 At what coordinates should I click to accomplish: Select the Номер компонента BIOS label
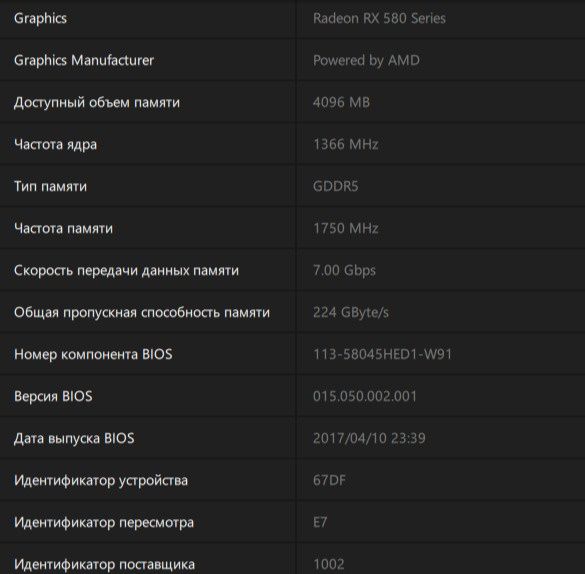coord(93,354)
